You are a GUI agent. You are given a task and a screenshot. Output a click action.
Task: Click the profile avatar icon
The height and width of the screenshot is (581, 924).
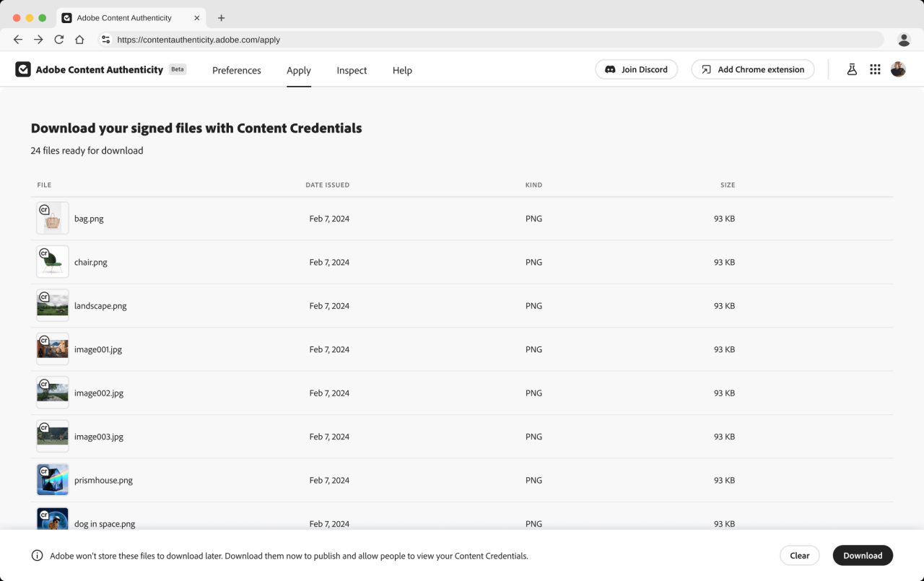tap(898, 69)
